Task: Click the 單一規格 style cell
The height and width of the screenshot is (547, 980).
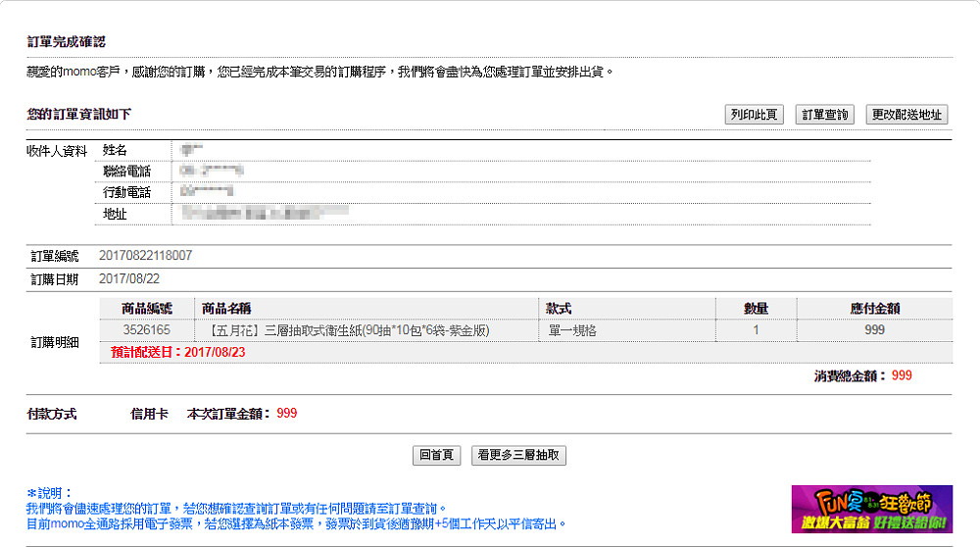Action: [572, 330]
